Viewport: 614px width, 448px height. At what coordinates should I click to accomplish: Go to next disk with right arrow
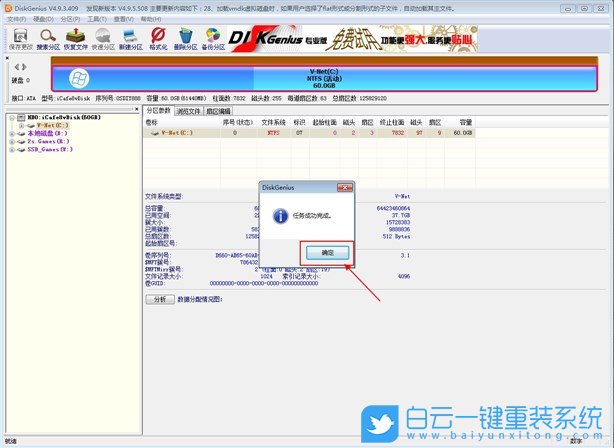click(x=24, y=67)
